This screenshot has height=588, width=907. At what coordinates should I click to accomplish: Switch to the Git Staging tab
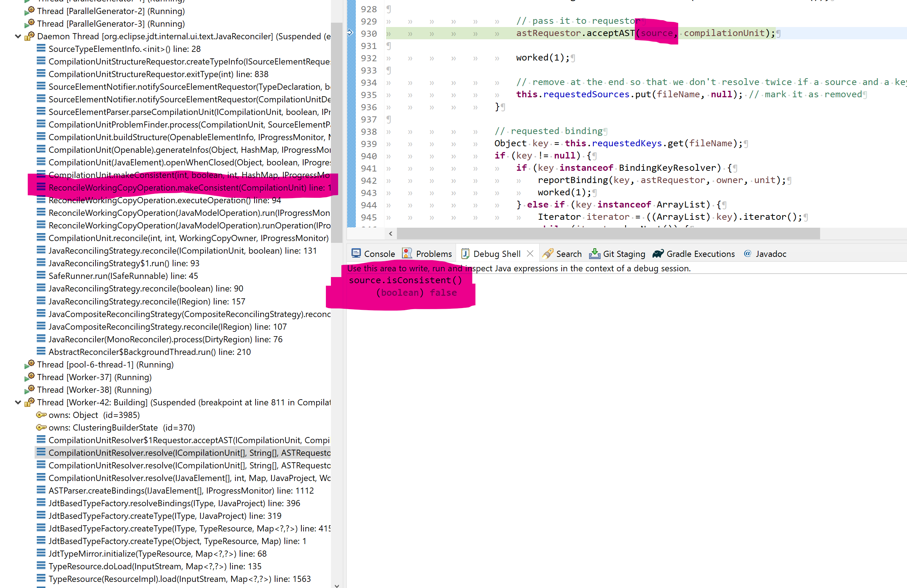624,254
